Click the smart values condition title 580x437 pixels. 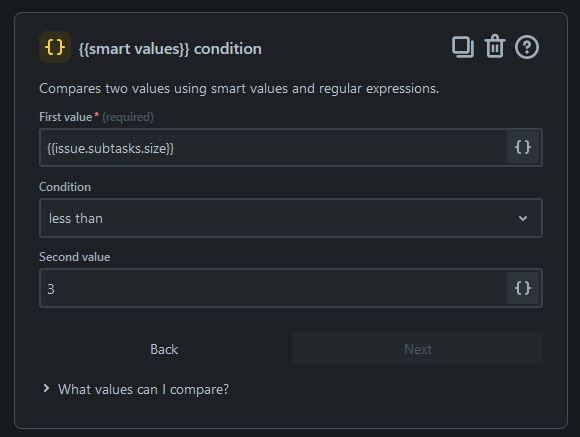tap(170, 49)
